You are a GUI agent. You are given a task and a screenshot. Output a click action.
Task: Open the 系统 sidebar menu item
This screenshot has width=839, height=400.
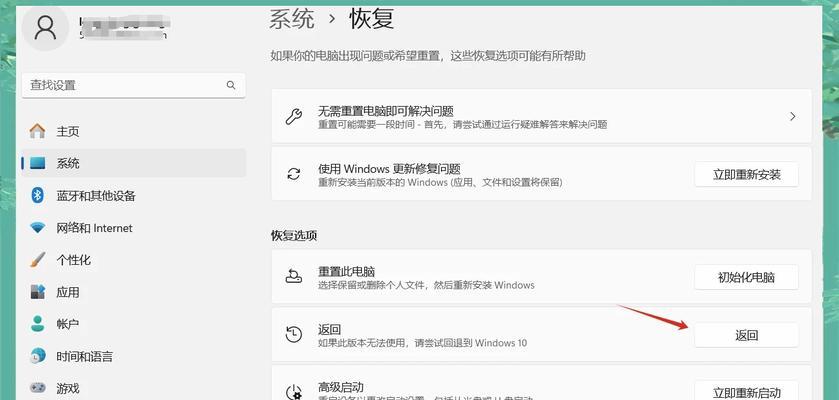tap(133, 163)
